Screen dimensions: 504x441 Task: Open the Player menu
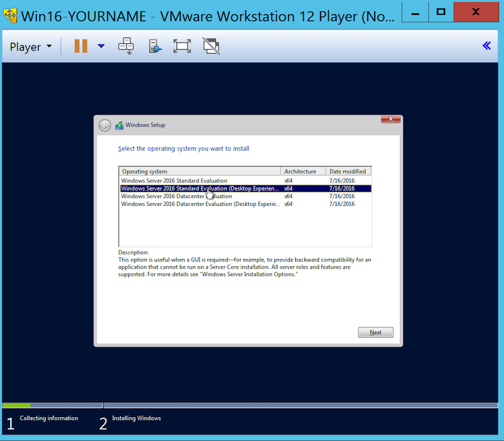(x=30, y=46)
